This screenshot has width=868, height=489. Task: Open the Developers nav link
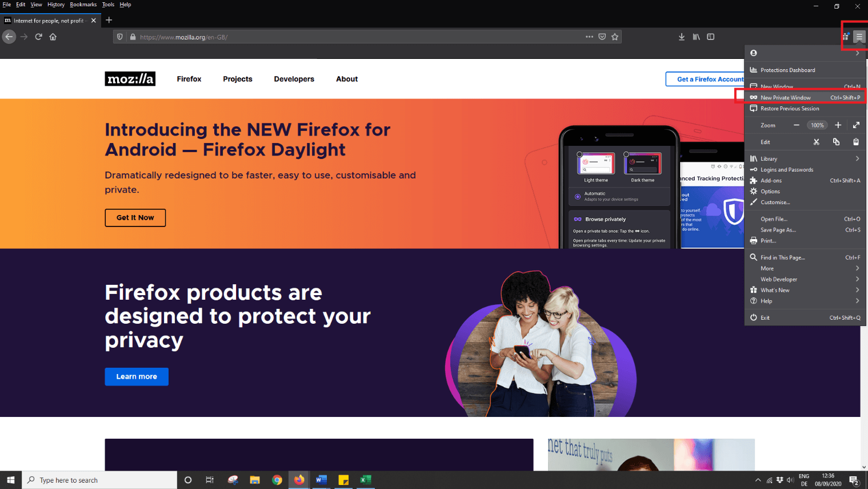[294, 79]
